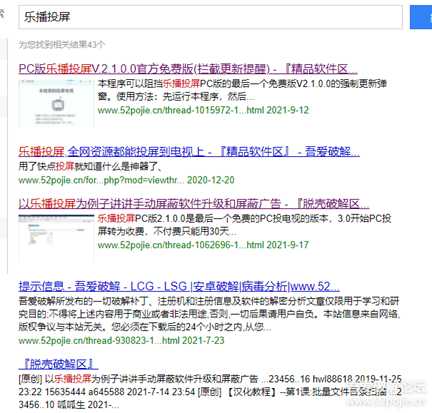Click the search box containing 乐播投屏

(x=210, y=17)
